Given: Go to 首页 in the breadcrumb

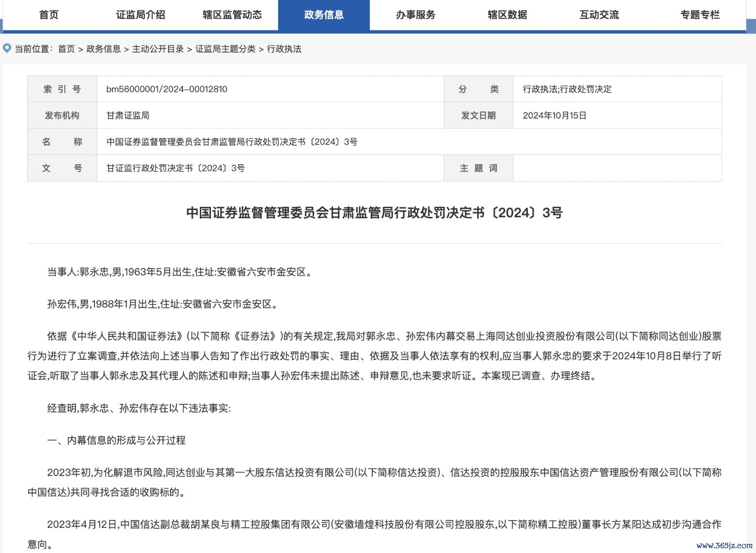Looking at the screenshot, I should tap(66, 49).
